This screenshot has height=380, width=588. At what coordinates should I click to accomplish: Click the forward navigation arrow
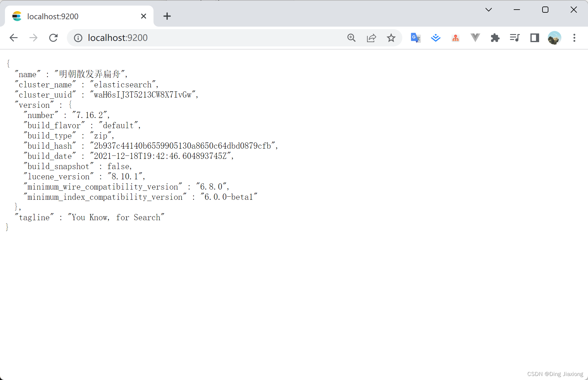(33, 38)
